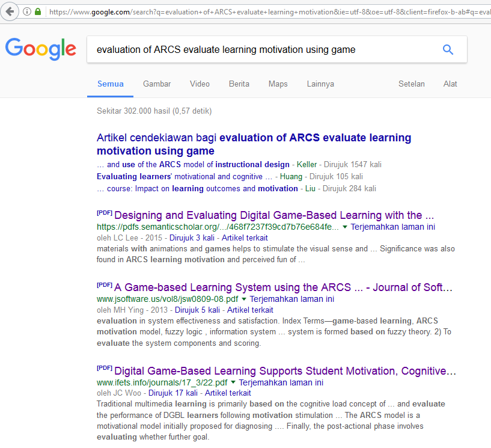
Task: Click 'Dirujuk 284 kali' citation text
Action: (349, 189)
